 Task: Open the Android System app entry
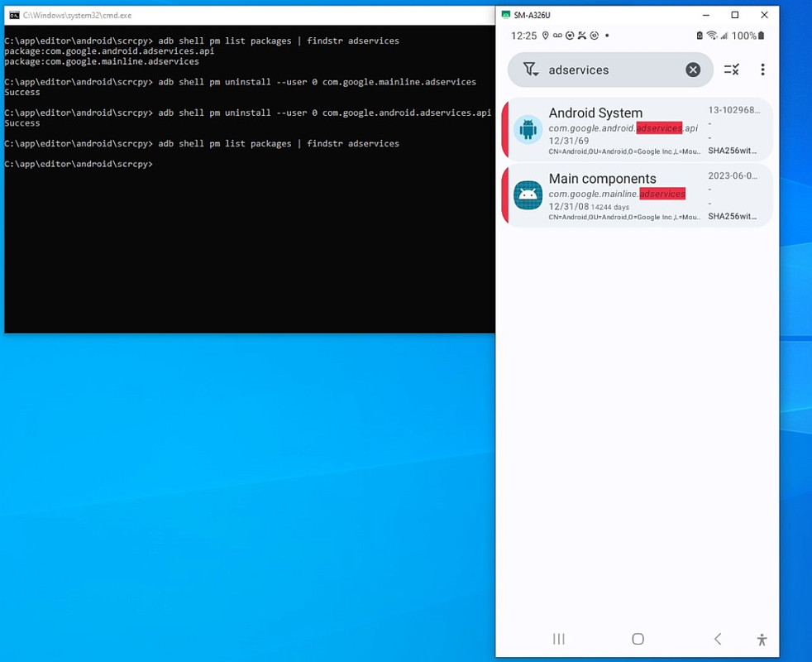(x=637, y=130)
